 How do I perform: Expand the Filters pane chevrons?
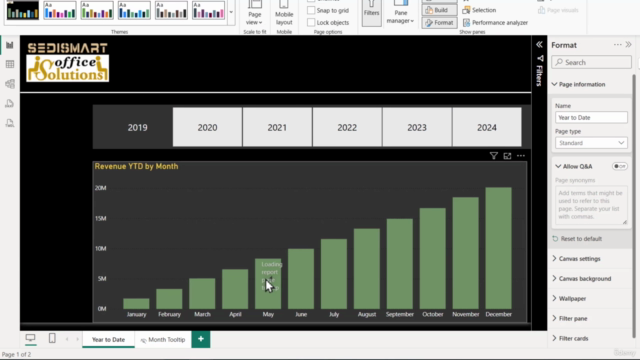539,44
